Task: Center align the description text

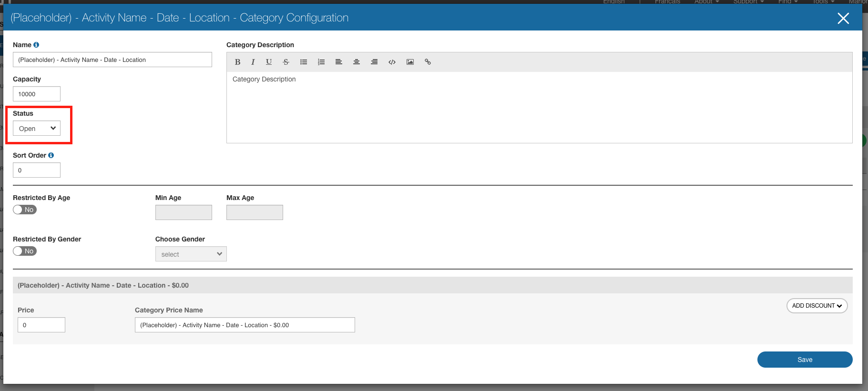Action: click(x=357, y=62)
